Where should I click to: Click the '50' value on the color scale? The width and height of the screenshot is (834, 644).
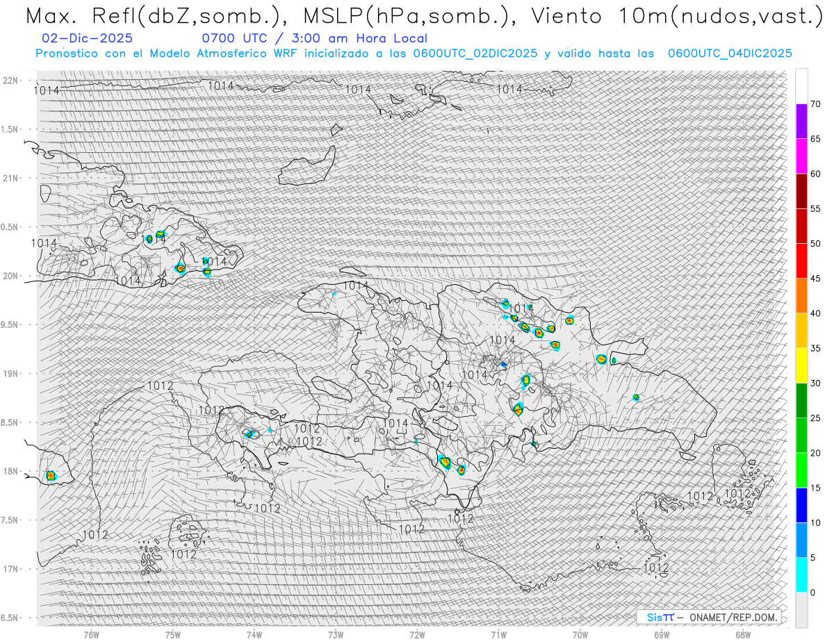pos(815,244)
